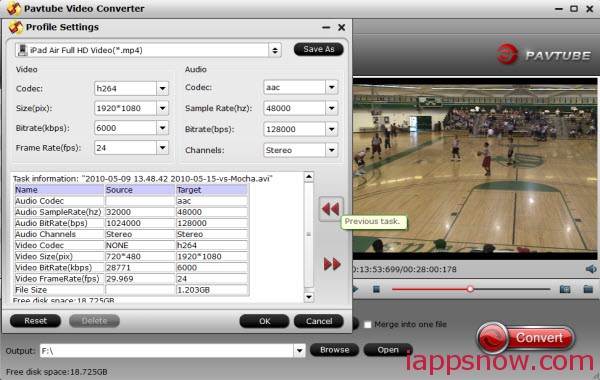
Task: Click the playback seek slider handle
Action: (470, 289)
